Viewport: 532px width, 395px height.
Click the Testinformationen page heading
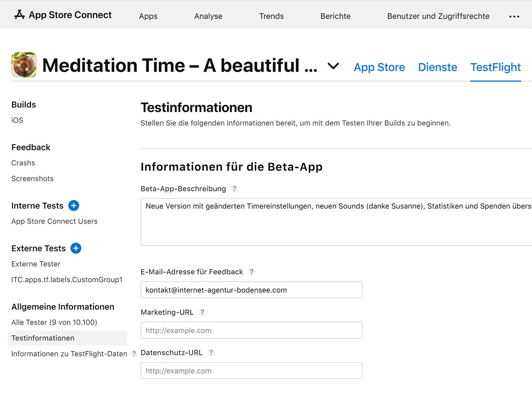196,107
